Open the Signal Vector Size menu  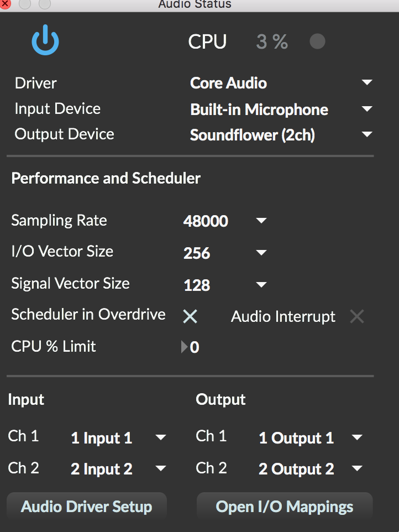(x=225, y=285)
